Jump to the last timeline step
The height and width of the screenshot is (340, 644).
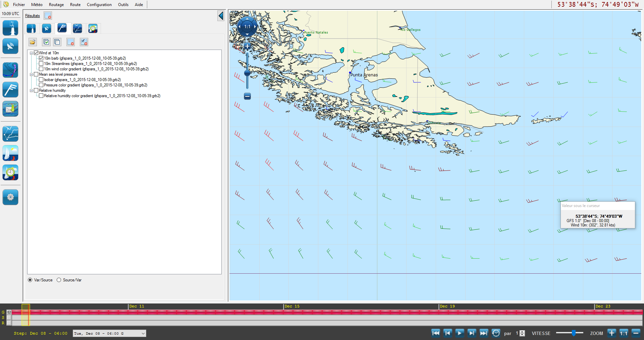coord(484,333)
